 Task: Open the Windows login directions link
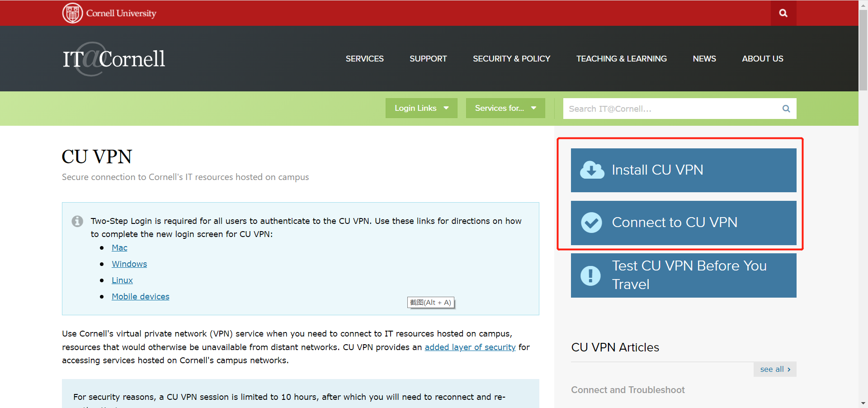coord(129,264)
